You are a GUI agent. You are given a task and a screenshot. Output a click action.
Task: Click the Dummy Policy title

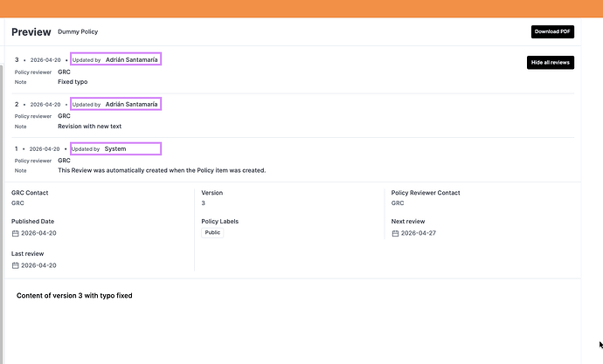click(77, 32)
